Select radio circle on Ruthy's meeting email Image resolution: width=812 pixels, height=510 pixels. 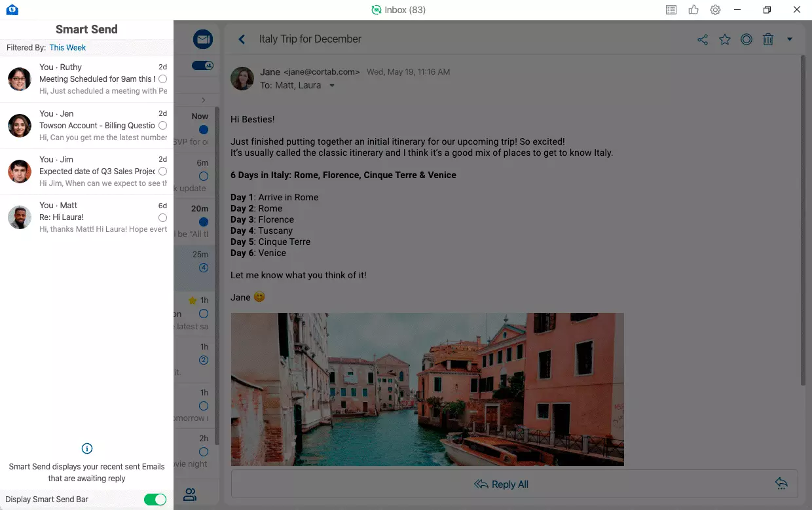pos(162,79)
